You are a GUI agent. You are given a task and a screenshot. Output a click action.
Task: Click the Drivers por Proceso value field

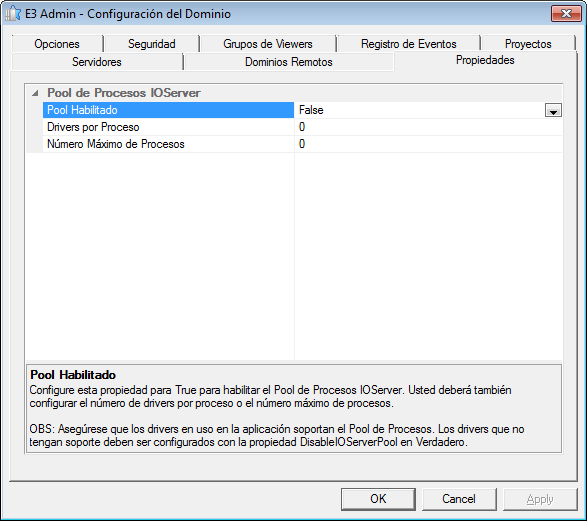(x=428, y=127)
